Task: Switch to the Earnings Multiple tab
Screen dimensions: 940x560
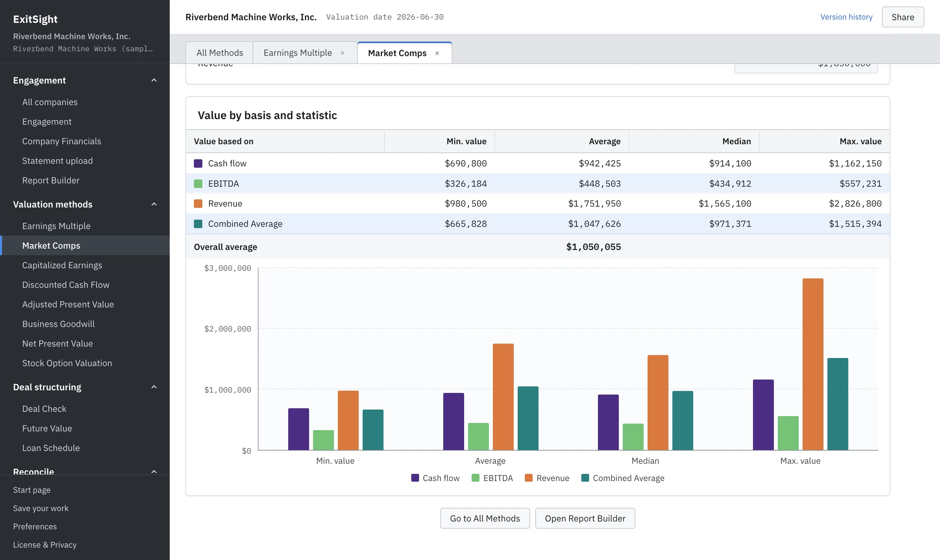Action: click(x=298, y=53)
